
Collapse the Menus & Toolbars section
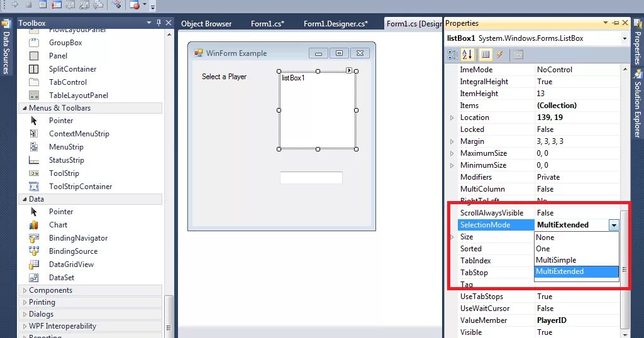[25, 108]
